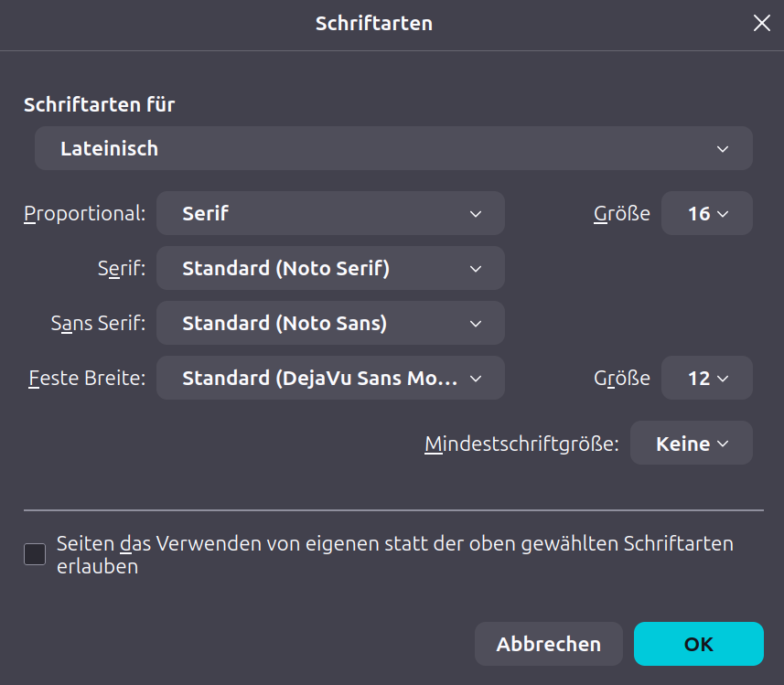Click the Abbrechen button

pyautogui.click(x=548, y=645)
